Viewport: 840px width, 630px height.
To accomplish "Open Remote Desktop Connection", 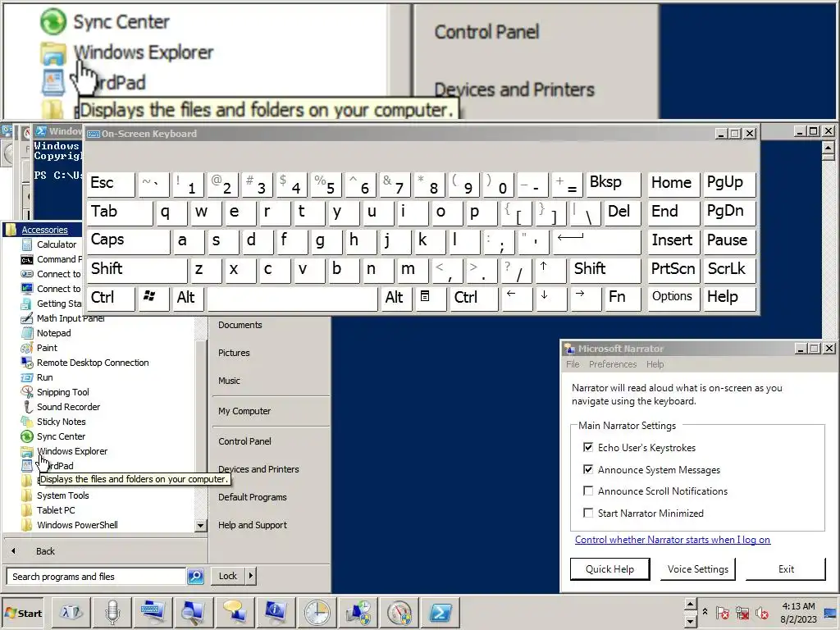I will pos(84,363).
